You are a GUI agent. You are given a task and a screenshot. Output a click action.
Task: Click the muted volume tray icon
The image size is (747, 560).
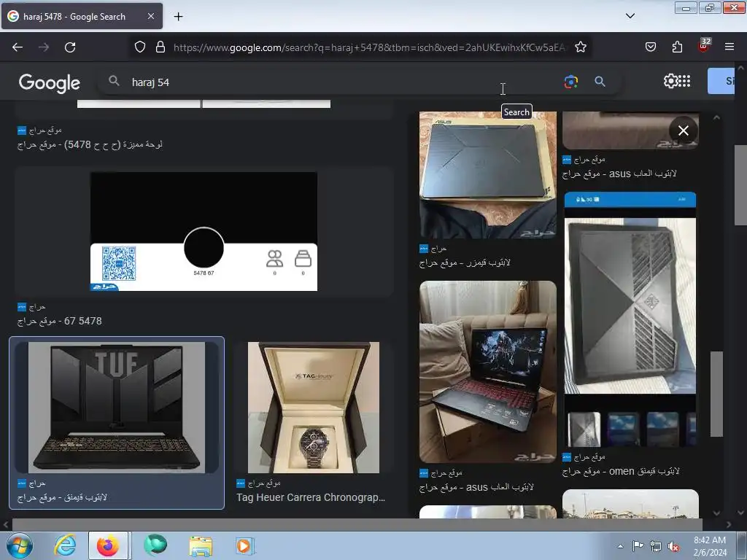(673, 546)
